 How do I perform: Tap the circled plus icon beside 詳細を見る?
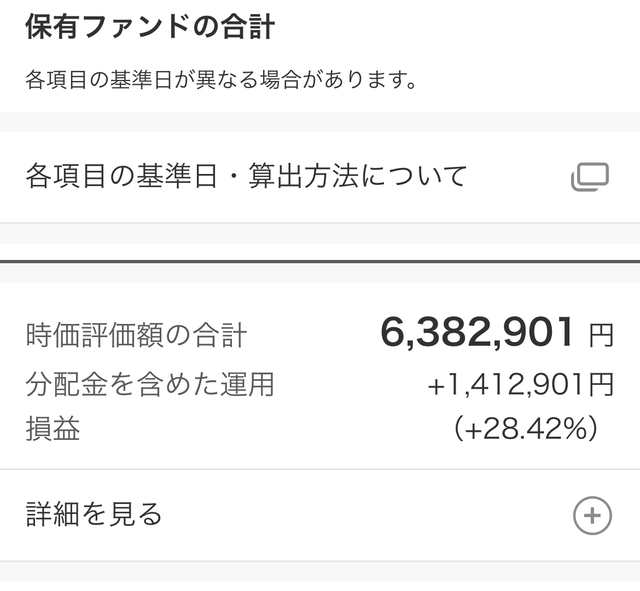click(x=591, y=515)
